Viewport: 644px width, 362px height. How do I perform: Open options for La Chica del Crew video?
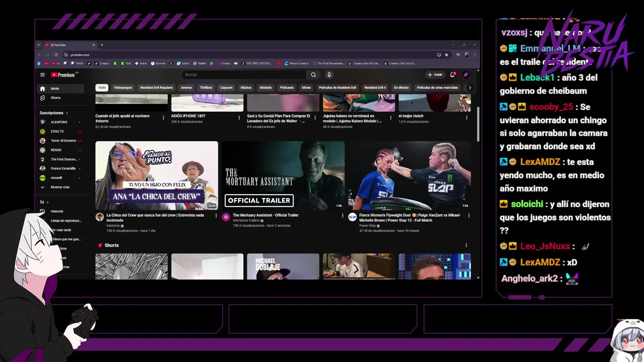click(x=216, y=215)
